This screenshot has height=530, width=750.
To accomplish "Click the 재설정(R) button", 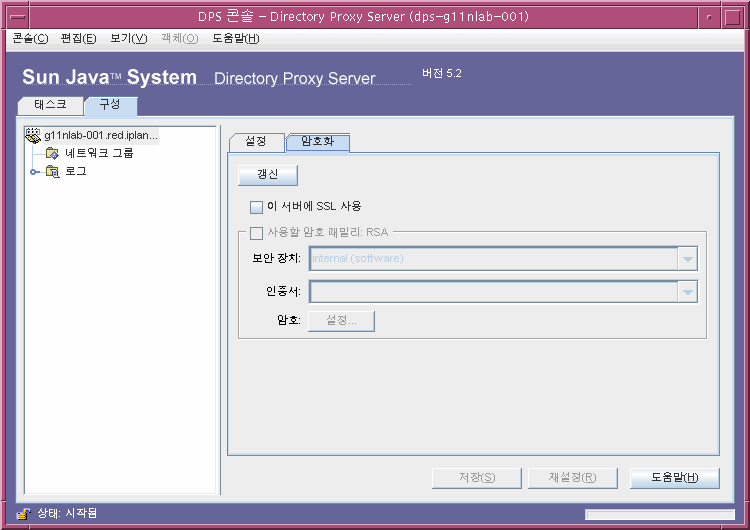I will [573, 478].
